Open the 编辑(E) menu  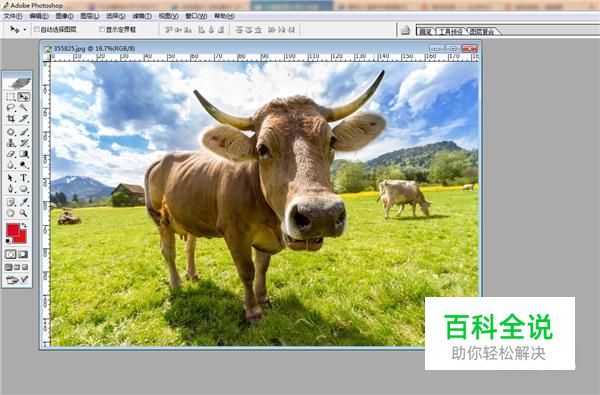[39, 16]
